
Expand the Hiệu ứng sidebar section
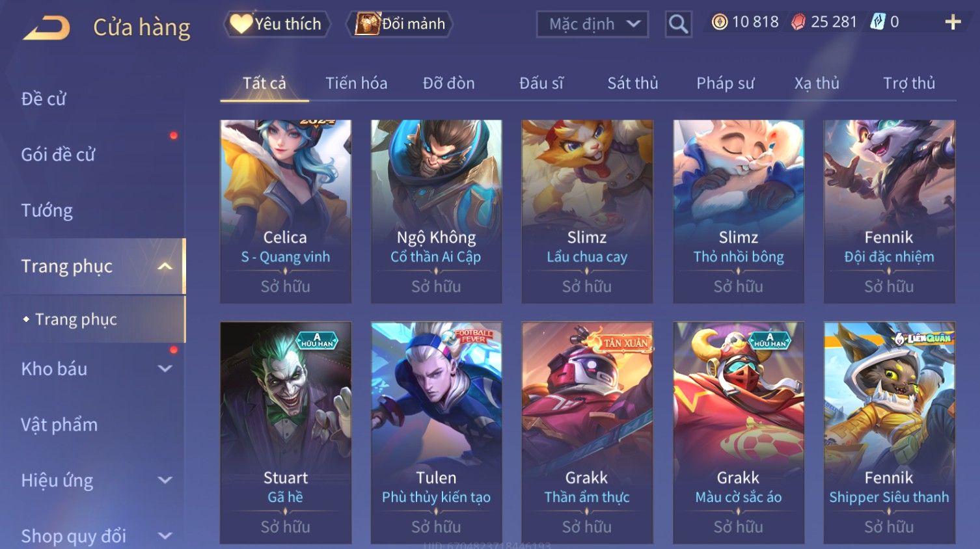coord(165,480)
